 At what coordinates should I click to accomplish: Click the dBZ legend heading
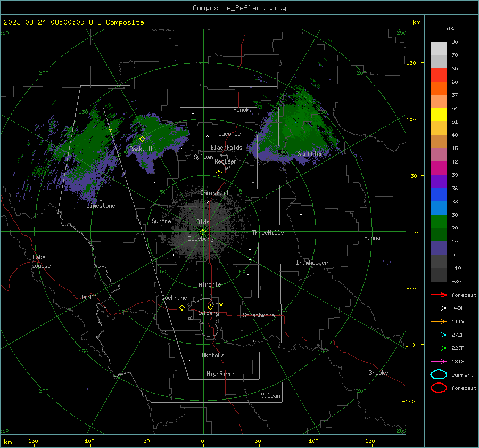pyautogui.click(x=451, y=28)
